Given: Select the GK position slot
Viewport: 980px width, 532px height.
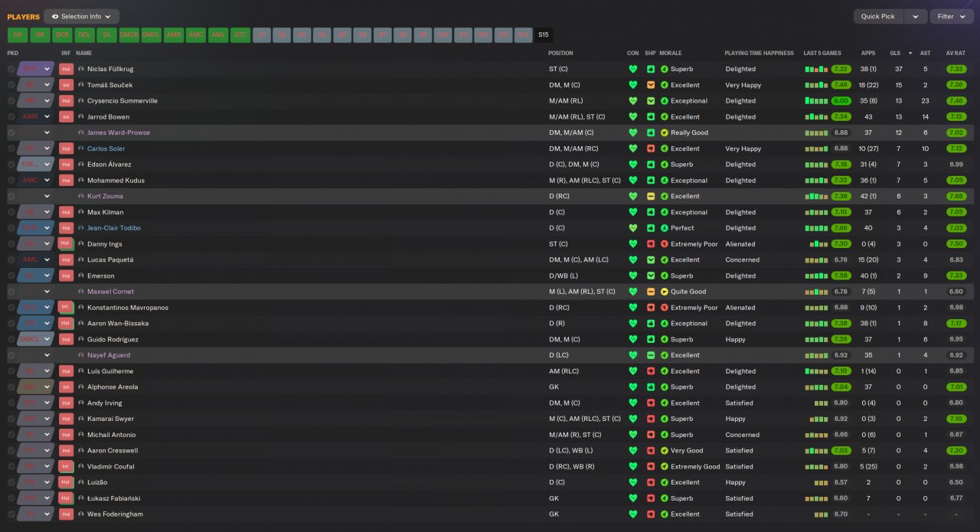Looking at the screenshot, I should pyautogui.click(x=18, y=34).
